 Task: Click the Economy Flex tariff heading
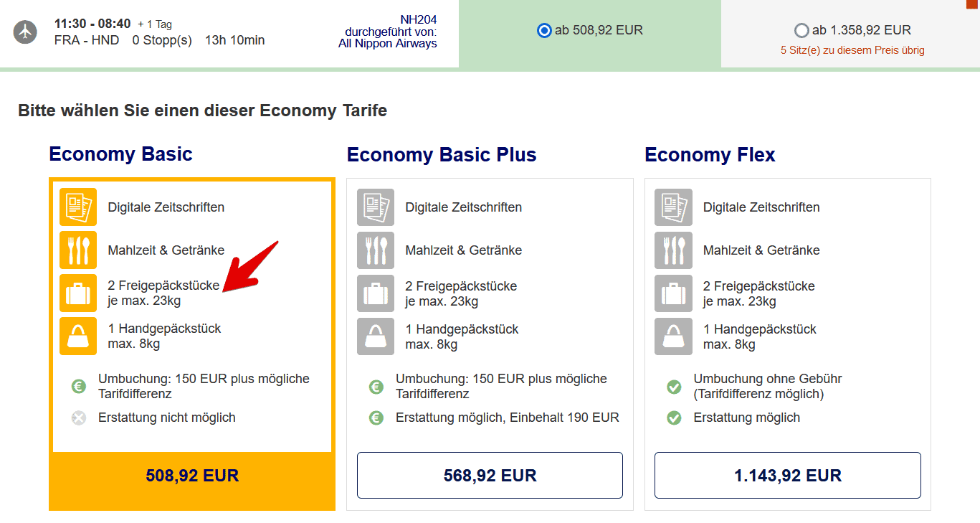[710, 154]
